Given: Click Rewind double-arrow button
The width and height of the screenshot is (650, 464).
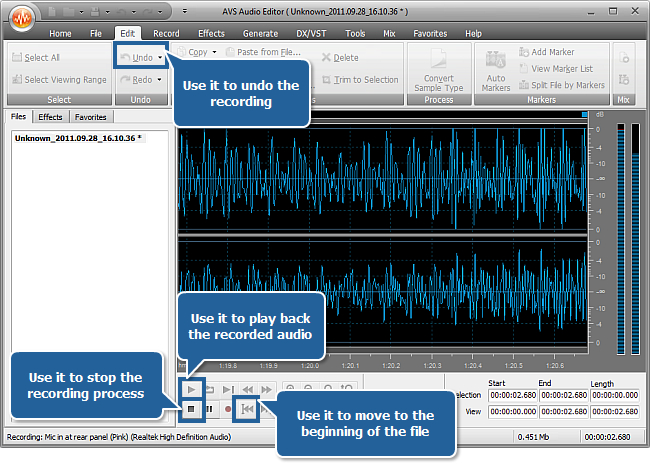Looking at the screenshot, I should click(x=248, y=390).
